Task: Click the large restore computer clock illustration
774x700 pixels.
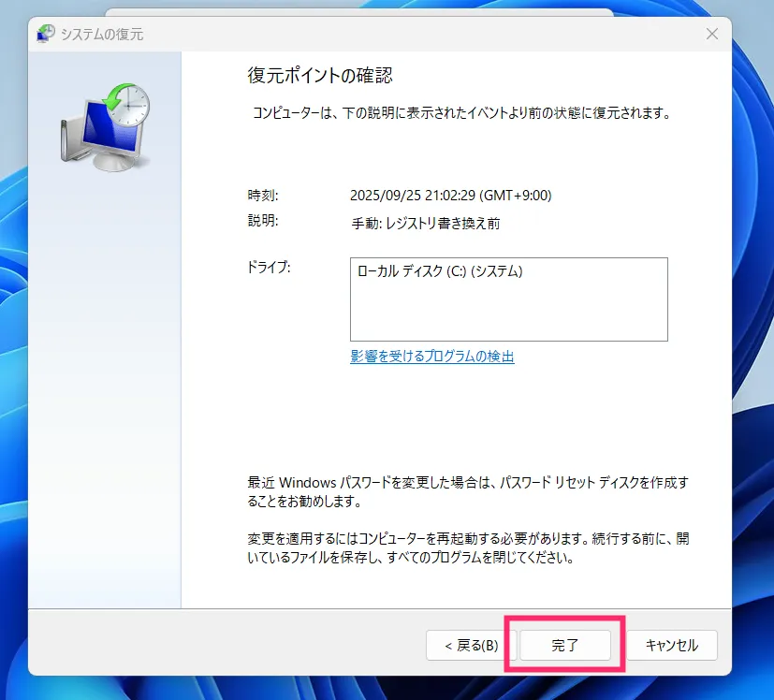Action: 105,127
